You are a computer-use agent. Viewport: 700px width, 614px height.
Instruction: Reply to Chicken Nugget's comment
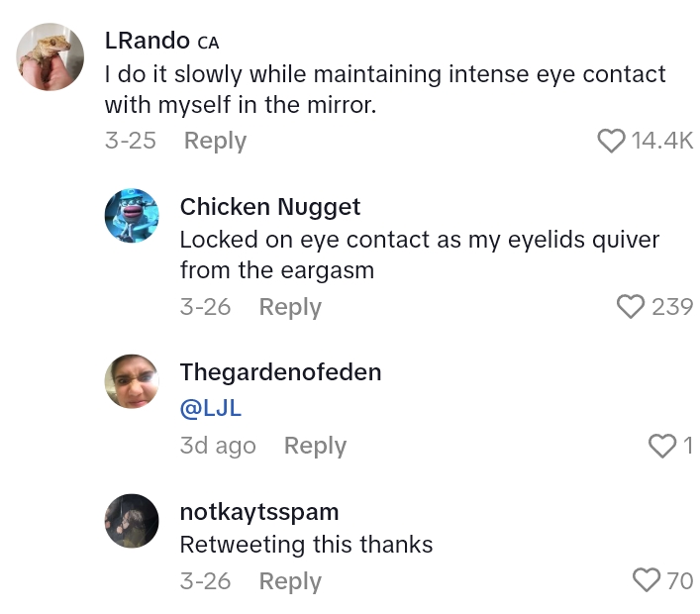point(290,307)
